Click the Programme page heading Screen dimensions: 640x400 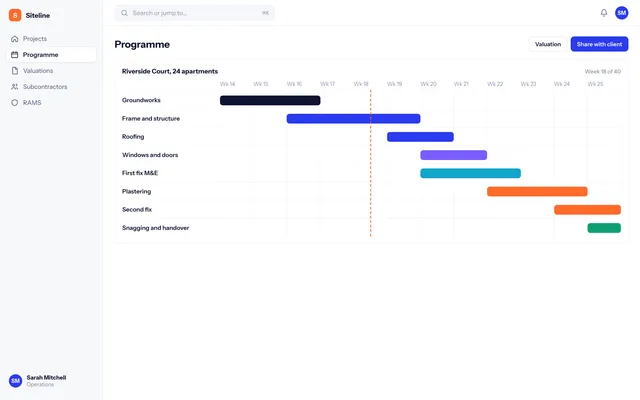coord(142,44)
